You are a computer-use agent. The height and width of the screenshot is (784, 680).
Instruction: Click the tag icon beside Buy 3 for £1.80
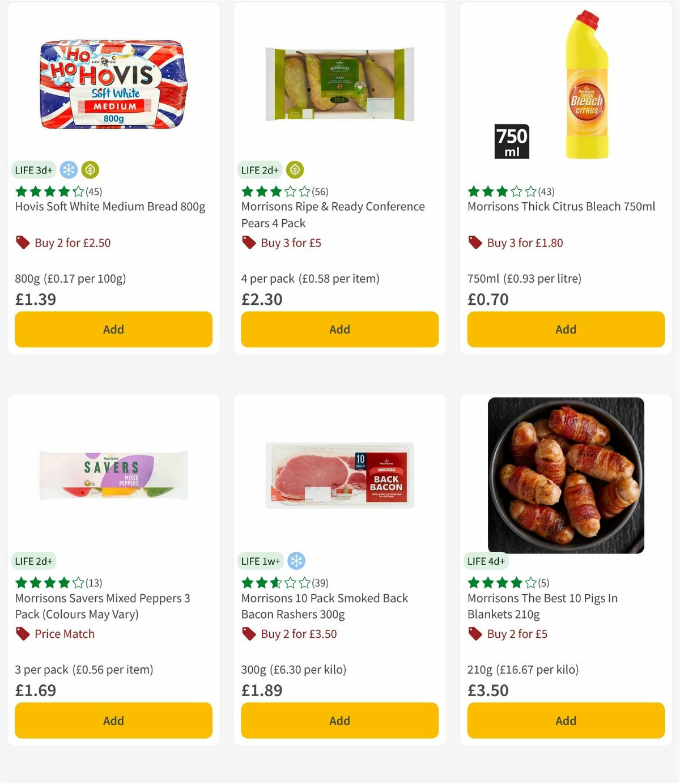pyautogui.click(x=474, y=242)
